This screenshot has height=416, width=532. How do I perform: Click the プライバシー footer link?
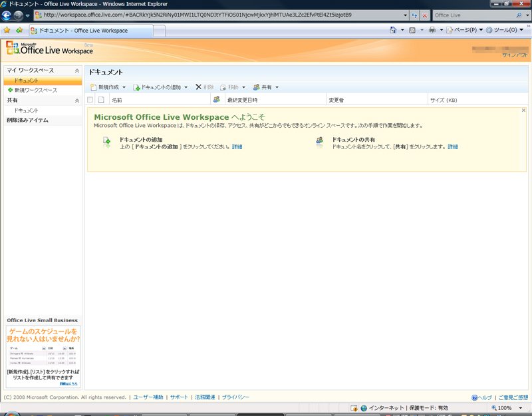click(235, 397)
